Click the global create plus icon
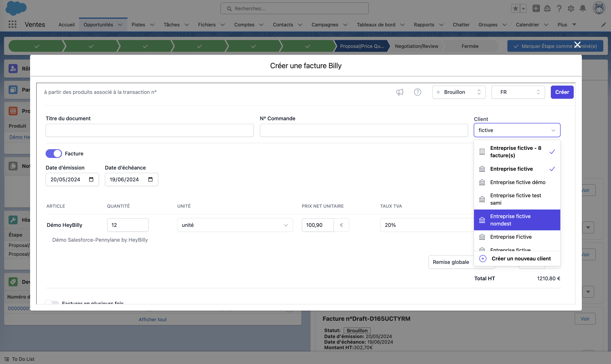This screenshot has height=364, width=611. [536, 9]
